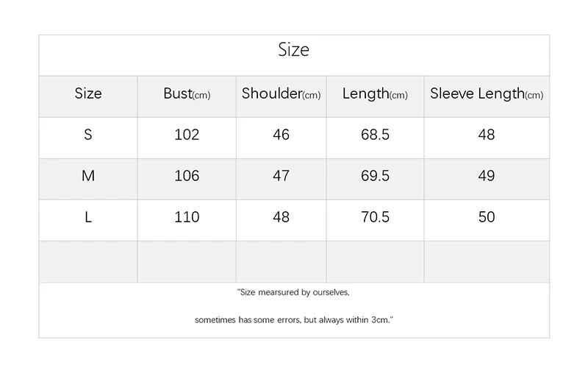Select the Sleeve Length(cm) header
The image size is (588, 365).
pyautogui.click(x=487, y=94)
